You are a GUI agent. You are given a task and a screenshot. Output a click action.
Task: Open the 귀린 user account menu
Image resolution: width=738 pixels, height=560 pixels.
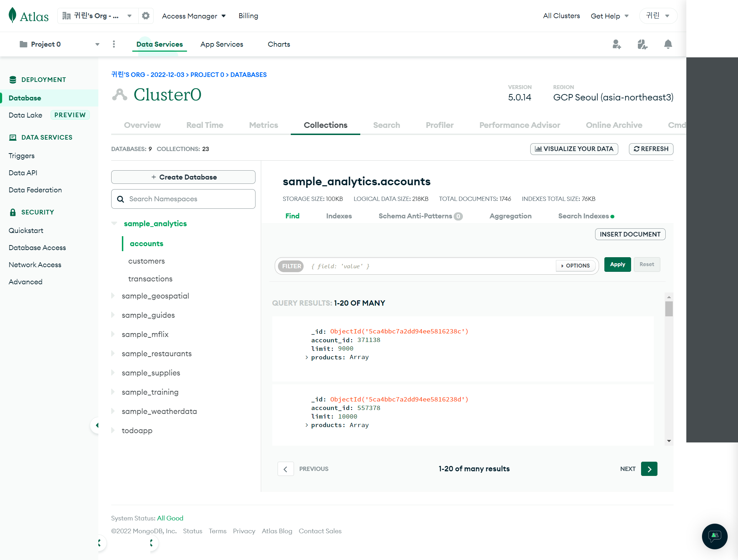658,16
